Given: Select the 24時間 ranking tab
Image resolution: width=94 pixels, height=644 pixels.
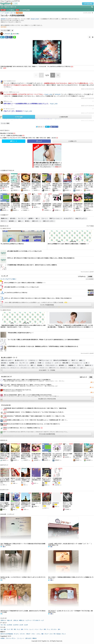Looking at the screenshot, I should [90, 276].
